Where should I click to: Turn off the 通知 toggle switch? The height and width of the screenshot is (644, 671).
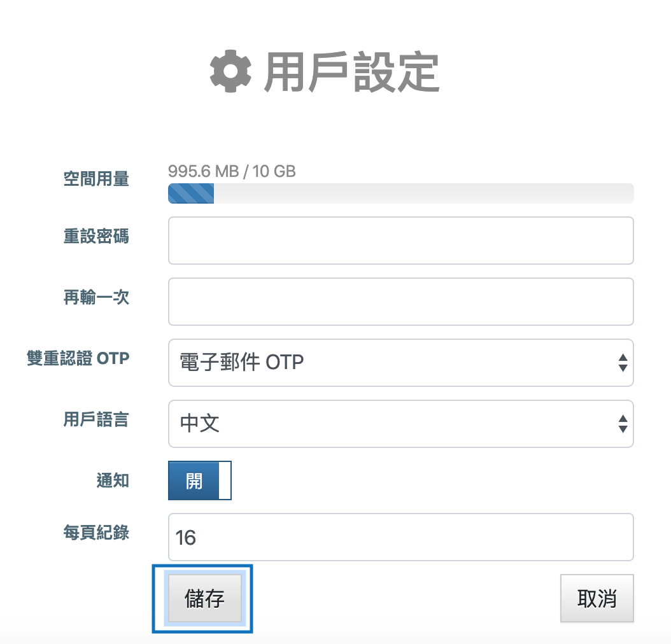[x=199, y=480]
